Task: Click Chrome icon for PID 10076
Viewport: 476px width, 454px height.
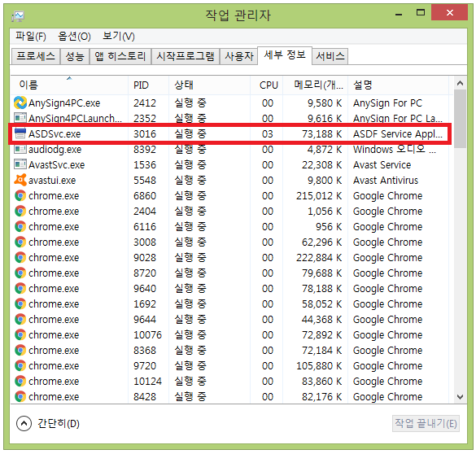Action: click(x=20, y=334)
